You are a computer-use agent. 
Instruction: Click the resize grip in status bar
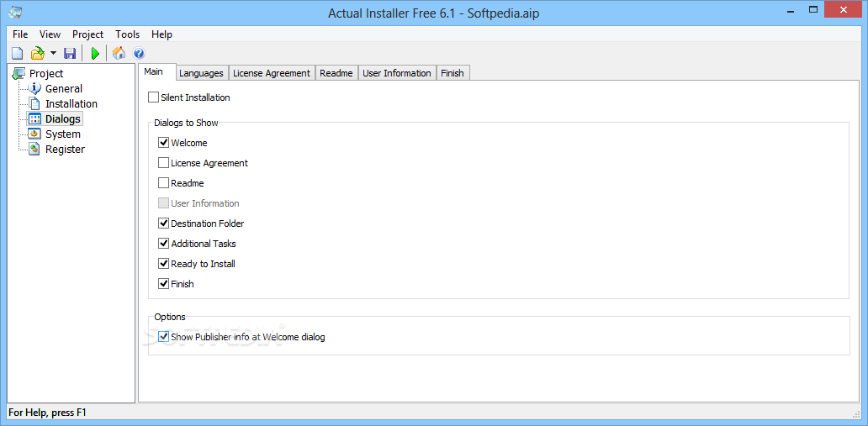point(856,413)
